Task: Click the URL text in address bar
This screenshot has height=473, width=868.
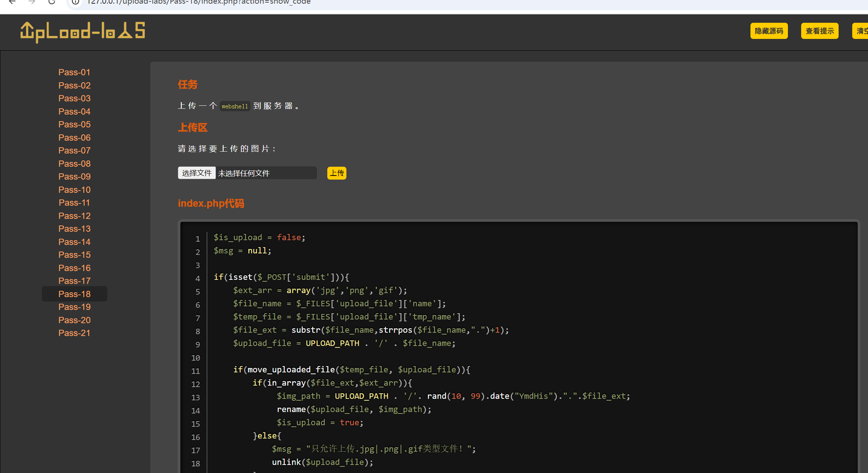Action: pyautogui.click(x=198, y=3)
